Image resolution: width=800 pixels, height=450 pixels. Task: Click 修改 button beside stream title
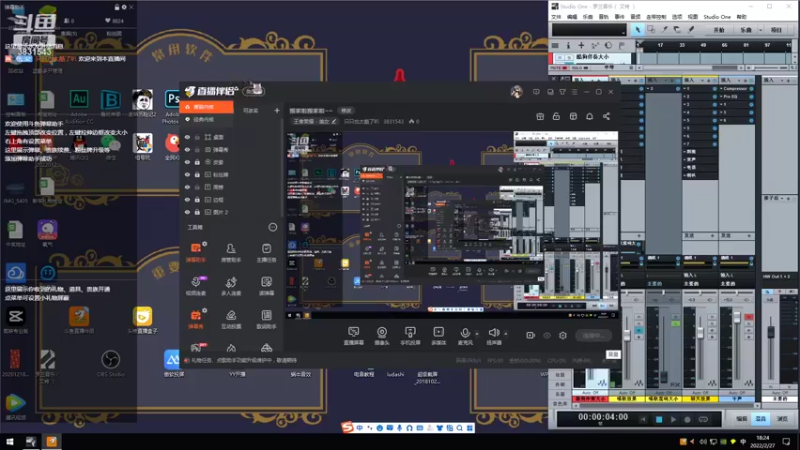tap(346, 111)
